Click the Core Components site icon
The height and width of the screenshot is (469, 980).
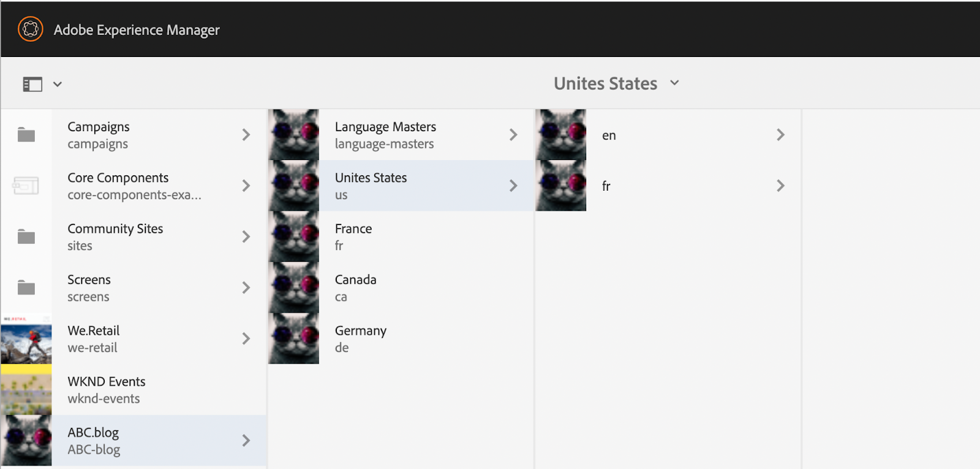tap(26, 186)
